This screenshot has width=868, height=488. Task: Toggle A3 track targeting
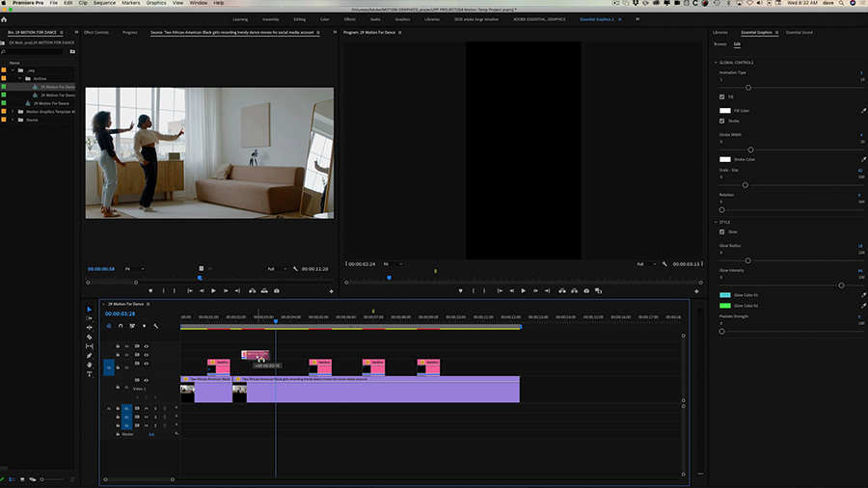pos(126,425)
